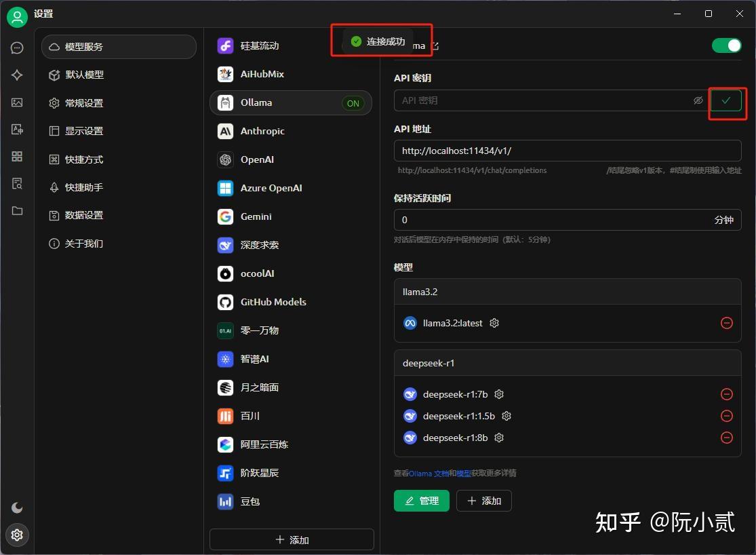This screenshot has height=555, width=756.
Task: Remove the llama3.2:latest model
Action: (x=727, y=323)
